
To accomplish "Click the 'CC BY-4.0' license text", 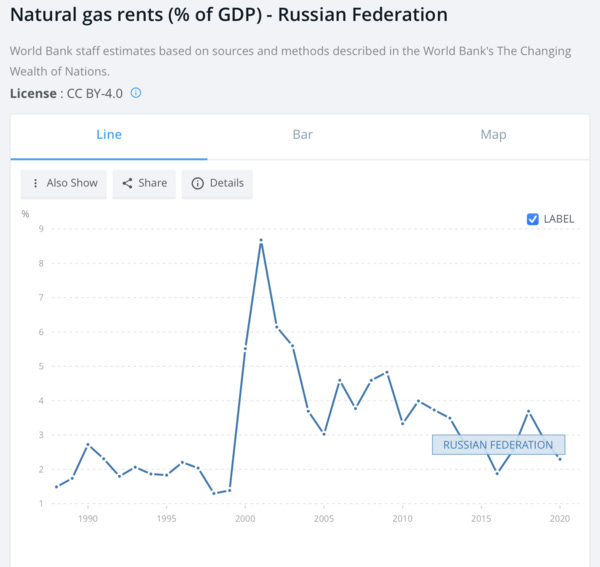I will coord(95,93).
